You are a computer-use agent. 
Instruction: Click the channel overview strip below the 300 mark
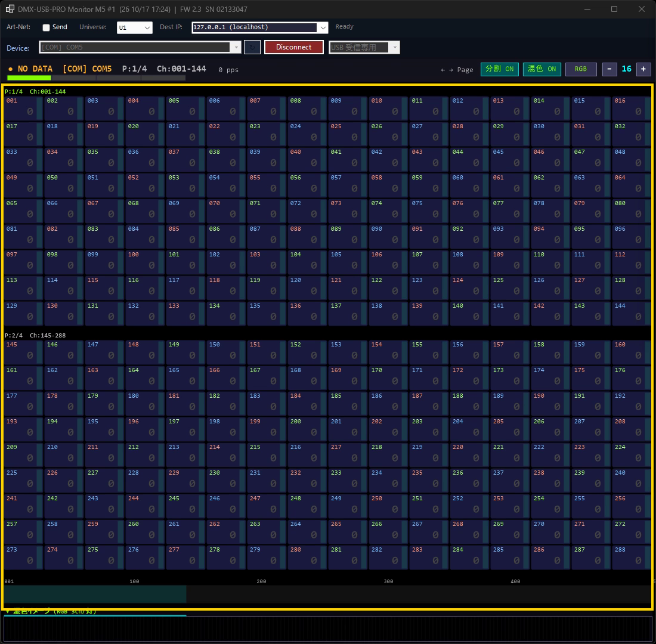[388, 594]
